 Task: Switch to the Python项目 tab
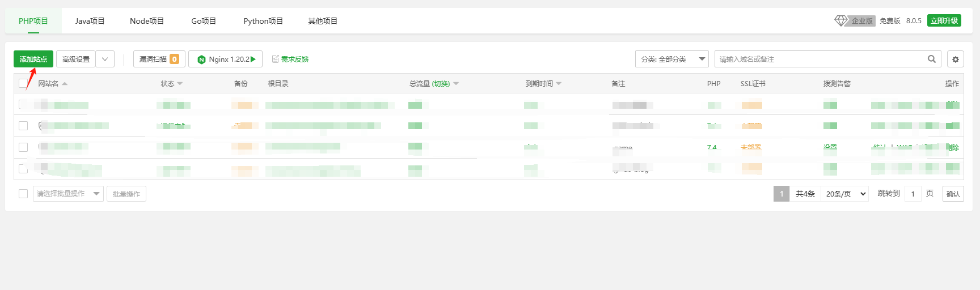pyautogui.click(x=263, y=21)
